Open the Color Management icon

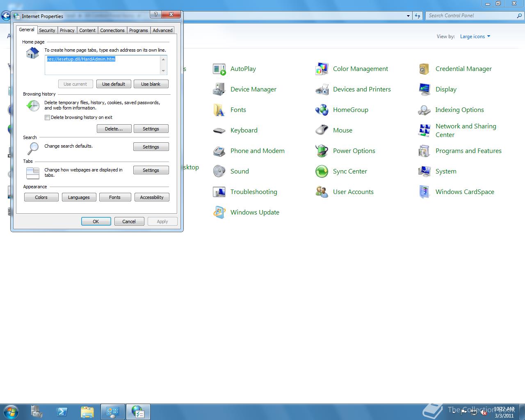click(x=322, y=69)
